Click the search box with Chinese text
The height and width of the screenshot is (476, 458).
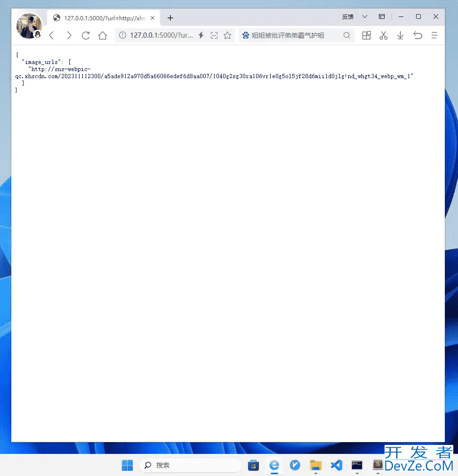pyautogui.click(x=296, y=35)
